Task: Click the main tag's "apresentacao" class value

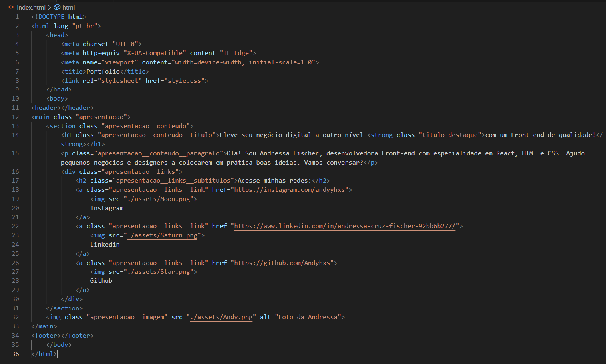Action: point(101,117)
